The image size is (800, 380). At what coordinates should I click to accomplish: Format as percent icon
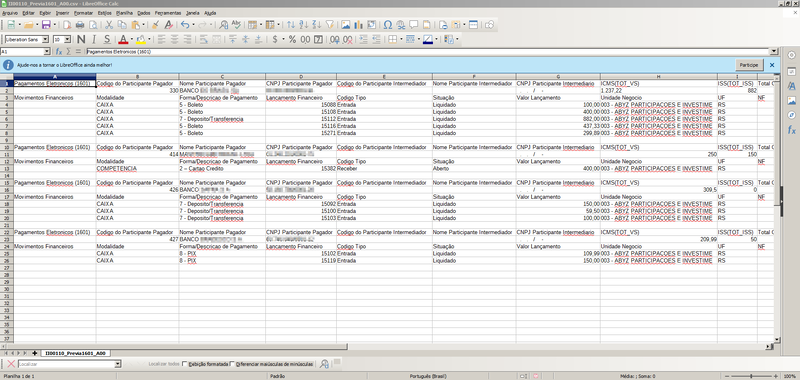click(x=292, y=39)
